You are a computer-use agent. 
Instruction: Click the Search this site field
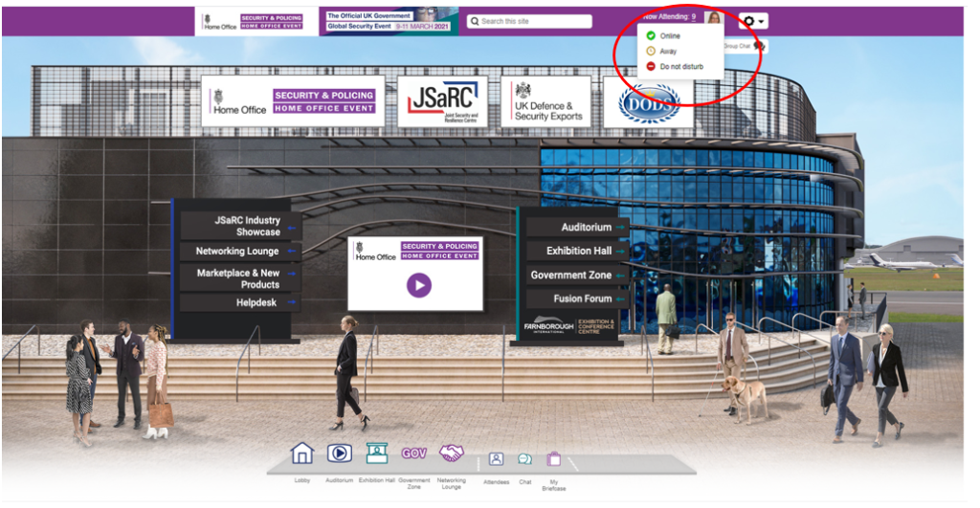point(529,21)
